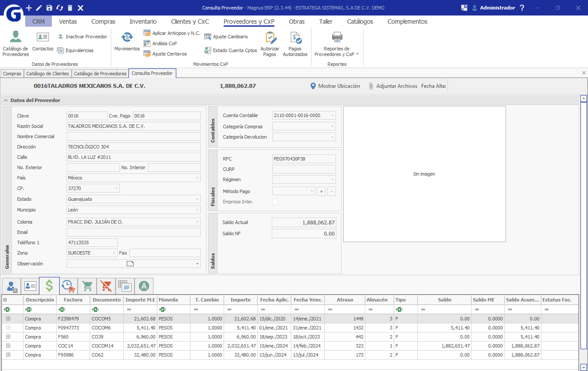Collapse the Datos del Proveedor section
The image size is (588, 371).
[6, 100]
